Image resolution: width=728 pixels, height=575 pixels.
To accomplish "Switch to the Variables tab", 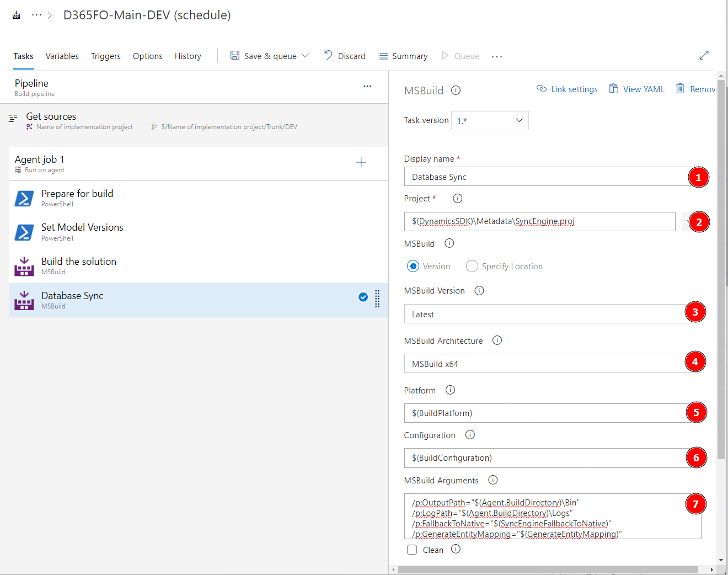I will [x=62, y=56].
